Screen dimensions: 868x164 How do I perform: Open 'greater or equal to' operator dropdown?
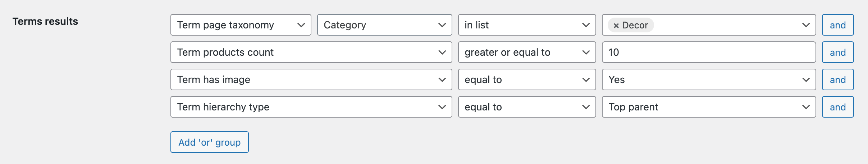(526, 52)
